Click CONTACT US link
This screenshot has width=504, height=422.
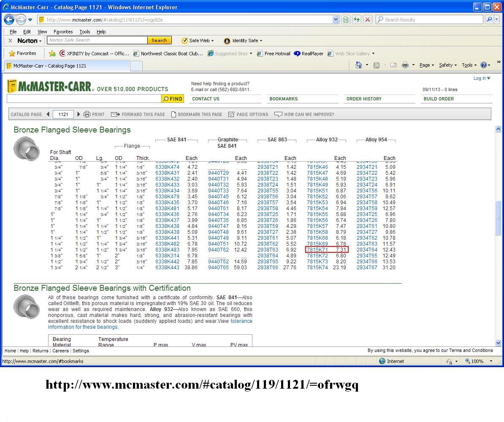(x=206, y=99)
